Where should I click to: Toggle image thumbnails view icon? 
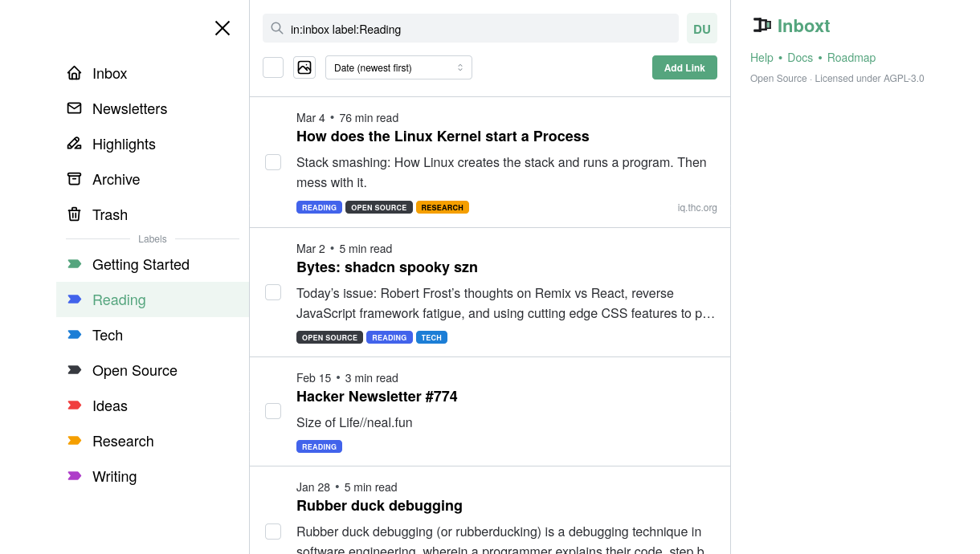(x=304, y=67)
